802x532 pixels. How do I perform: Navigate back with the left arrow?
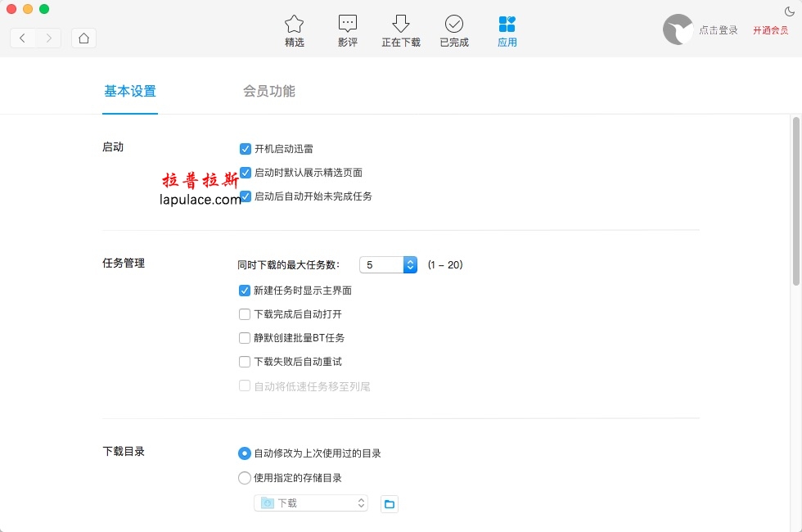pyautogui.click(x=23, y=38)
